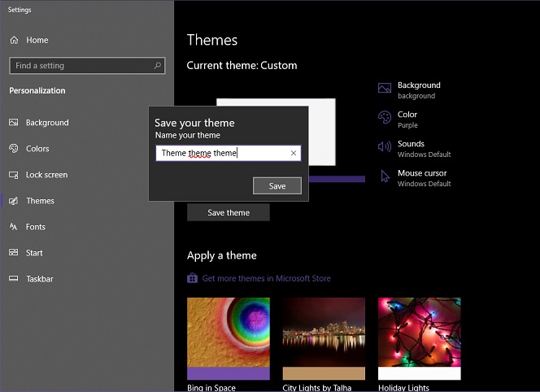This screenshot has width=540, height=392.
Task: Click the Apply a theme heading
Action: [222, 255]
